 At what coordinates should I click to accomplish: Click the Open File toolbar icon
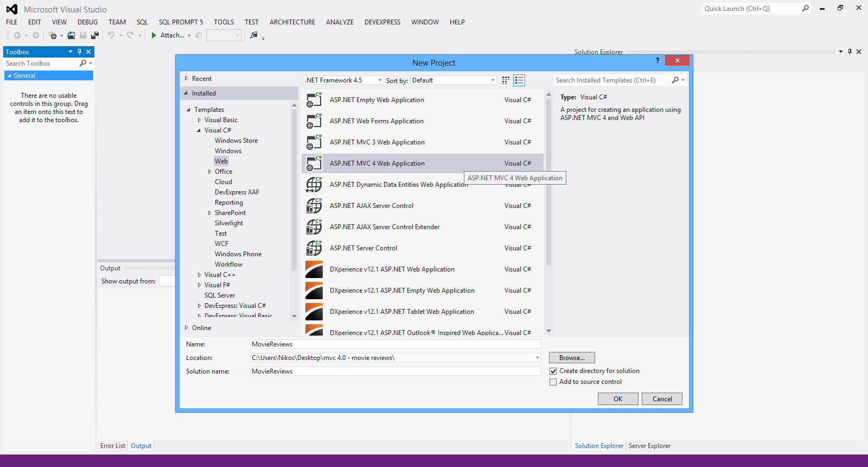click(x=71, y=35)
